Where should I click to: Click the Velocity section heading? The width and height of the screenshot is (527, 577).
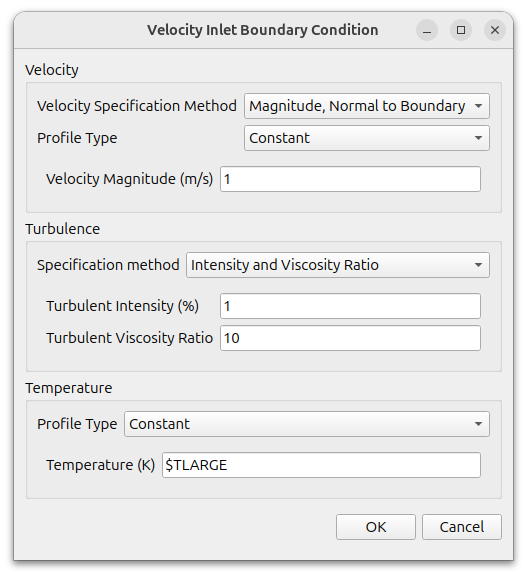52,70
